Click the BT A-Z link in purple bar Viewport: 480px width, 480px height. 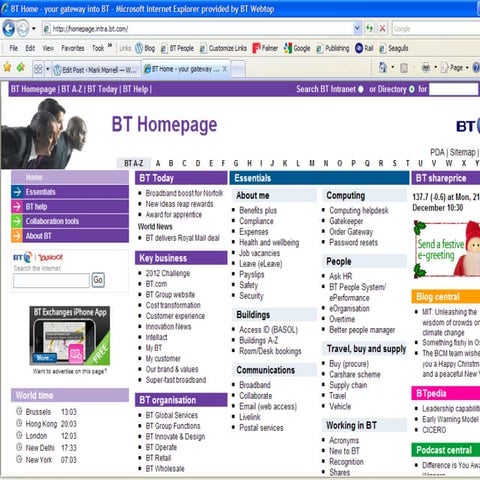(x=72, y=89)
